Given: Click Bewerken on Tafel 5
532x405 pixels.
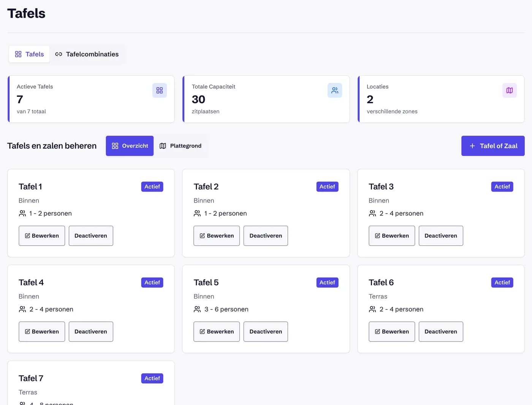Looking at the screenshot, I should [217, 331].
